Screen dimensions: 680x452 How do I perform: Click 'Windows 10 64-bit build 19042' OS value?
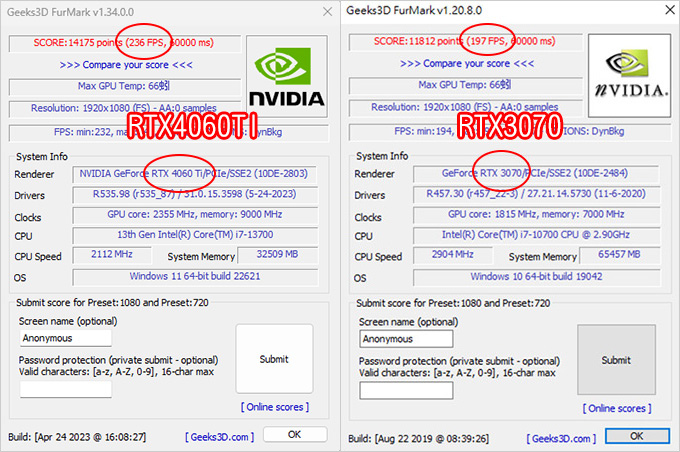[536, 277]
